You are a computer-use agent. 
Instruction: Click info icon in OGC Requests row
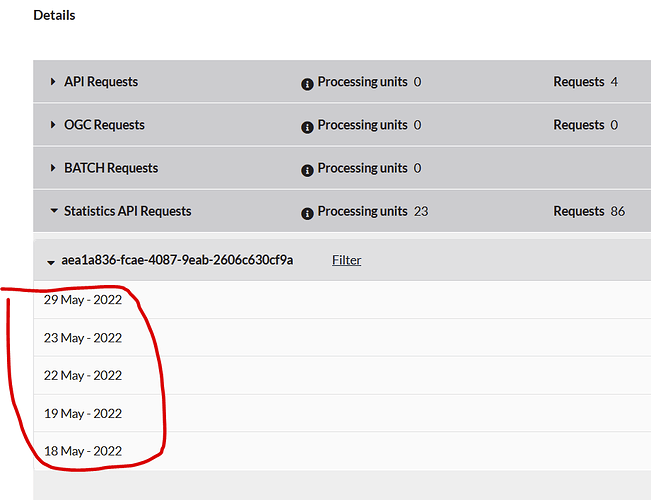(x=307, y=127)
